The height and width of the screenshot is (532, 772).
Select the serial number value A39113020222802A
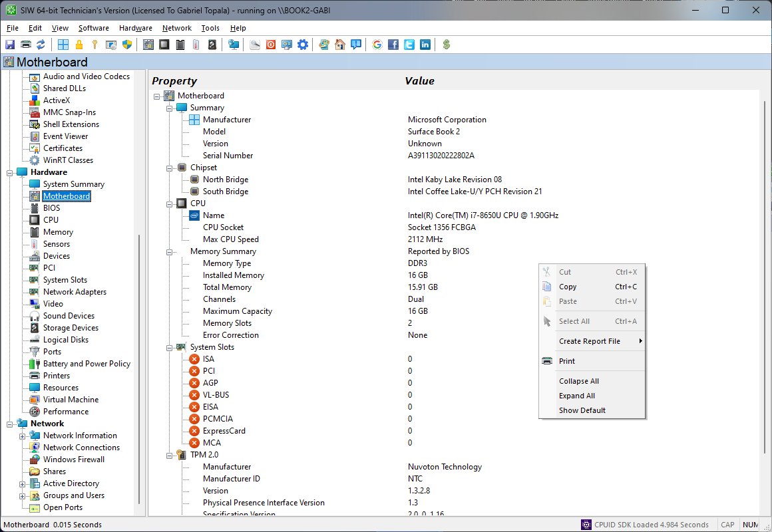(441, 156)
